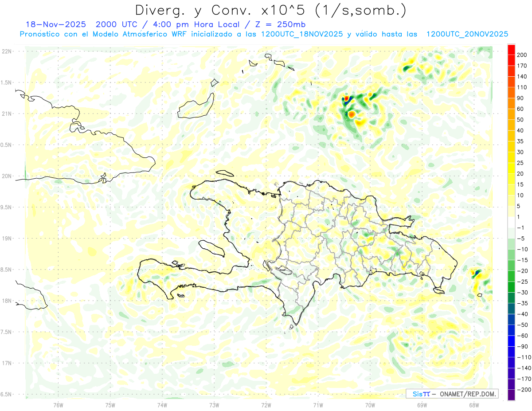This screenshot has width=532, height=411.
Task: Click the '68W' longitude axis label
Action: click(474, 405)
